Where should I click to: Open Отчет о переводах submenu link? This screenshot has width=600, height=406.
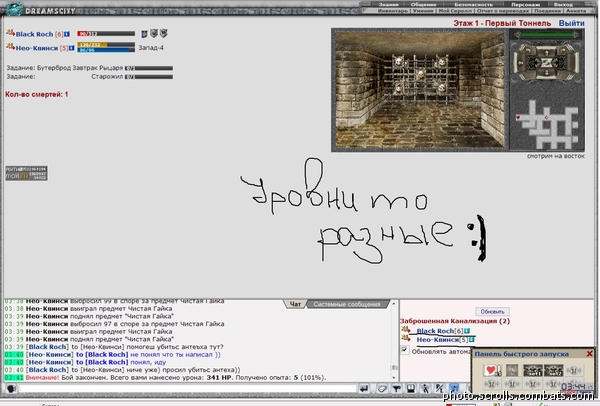[x=503, y=11]
